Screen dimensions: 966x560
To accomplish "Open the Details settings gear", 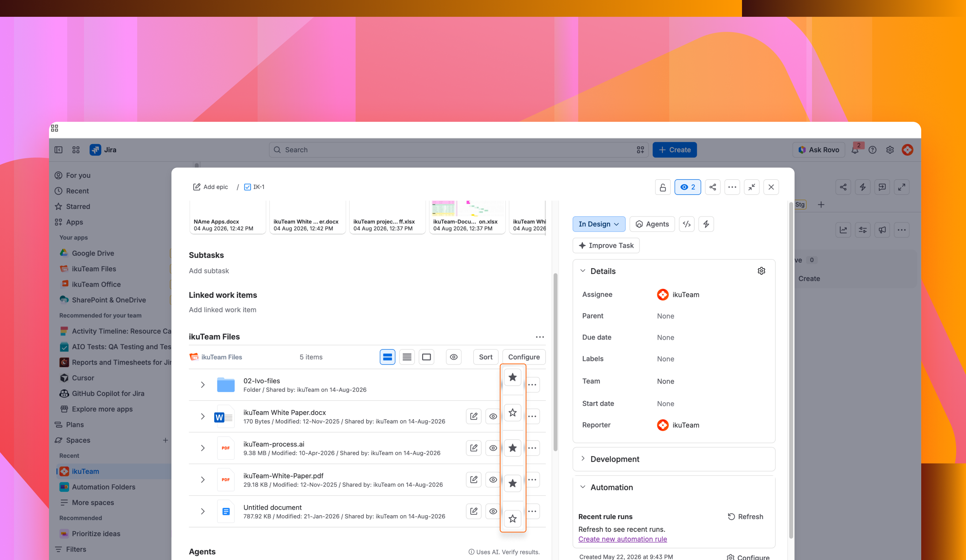I will (761, 271).
